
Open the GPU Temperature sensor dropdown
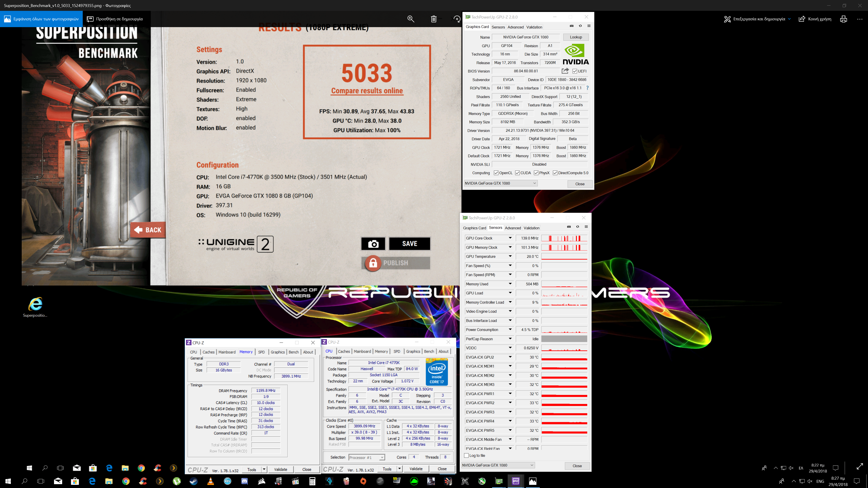[510, 256]
